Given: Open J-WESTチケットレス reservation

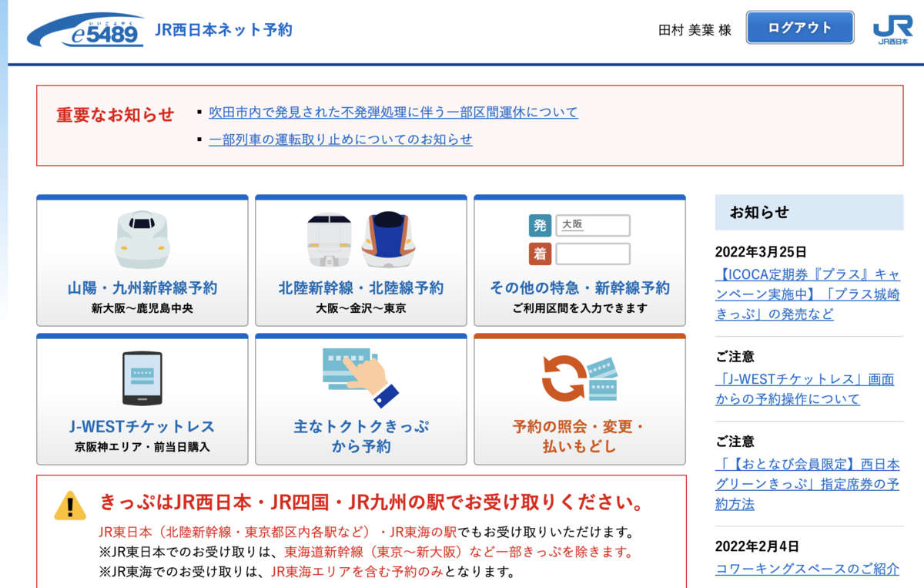Looking at the screenshot, I should coord(142,399).
